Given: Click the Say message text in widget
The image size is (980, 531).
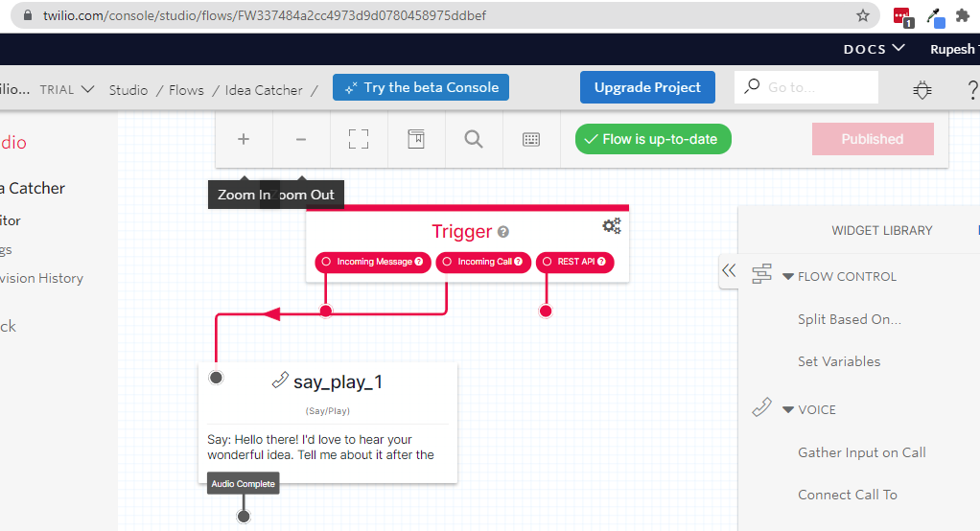Looking at the screenshot, I should [320, 448].
